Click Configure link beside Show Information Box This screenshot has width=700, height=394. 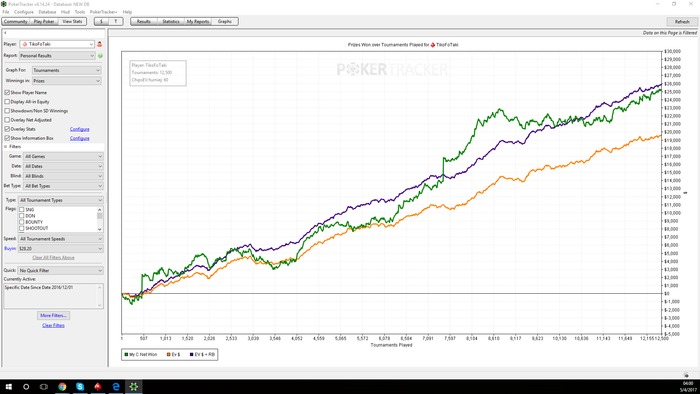[79, 138]
